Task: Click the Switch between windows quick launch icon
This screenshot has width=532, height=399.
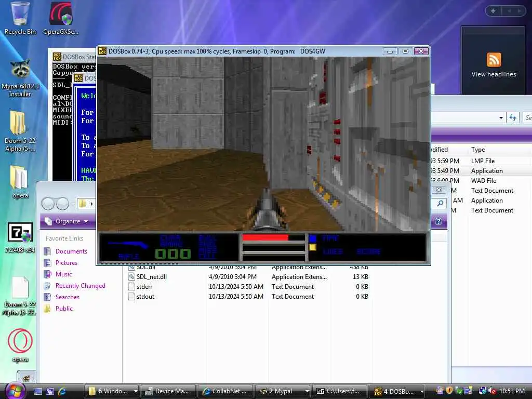Action: coord(50,391)
